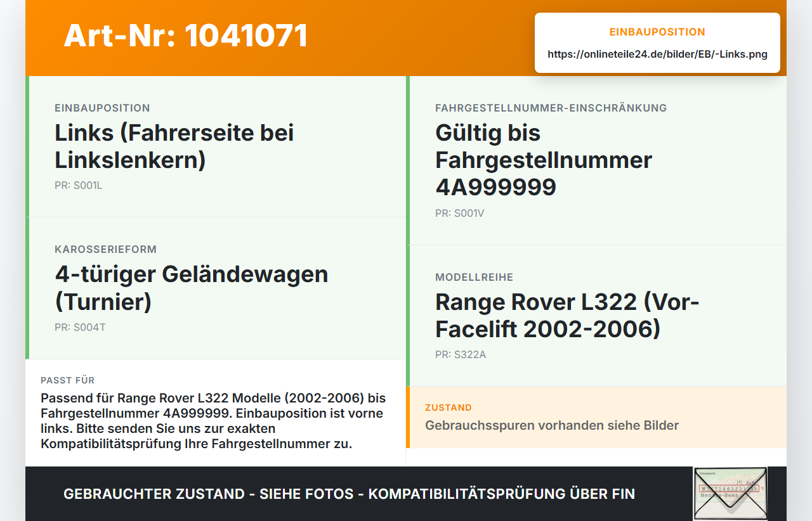812x521 pixels.
Task: Click the PR: S322A code
Action: 461,355
